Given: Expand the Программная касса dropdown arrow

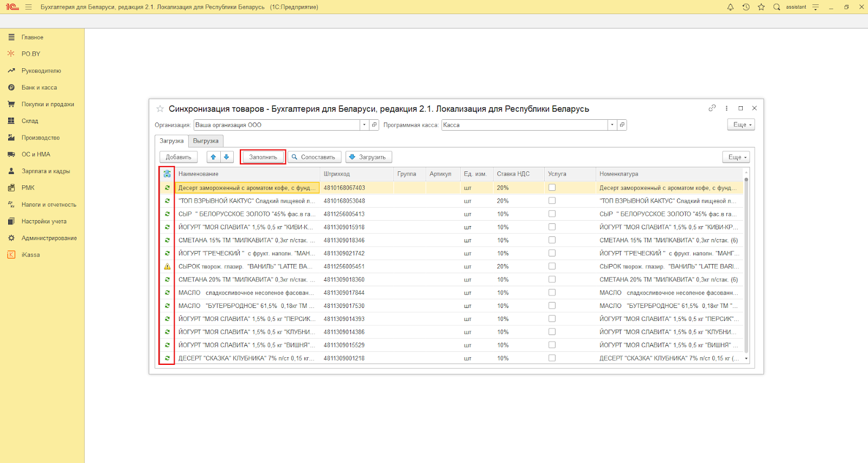Looking at the screenshot, I should coord(612,125).
